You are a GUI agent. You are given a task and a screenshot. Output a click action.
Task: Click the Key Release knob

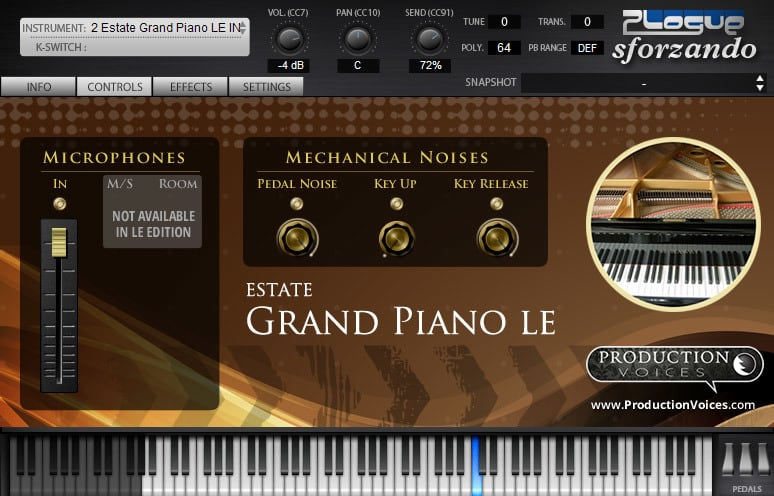coord(495,238)
